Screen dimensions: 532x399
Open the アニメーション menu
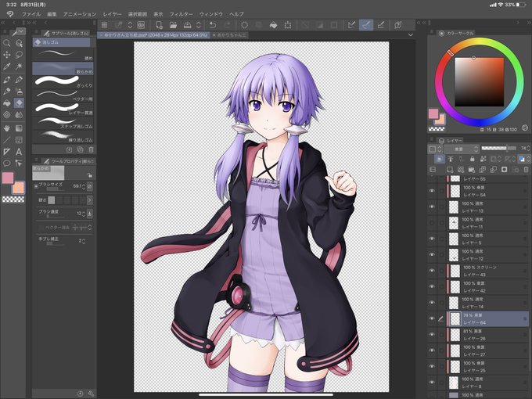pyautogui.click(x=80, y=14)
